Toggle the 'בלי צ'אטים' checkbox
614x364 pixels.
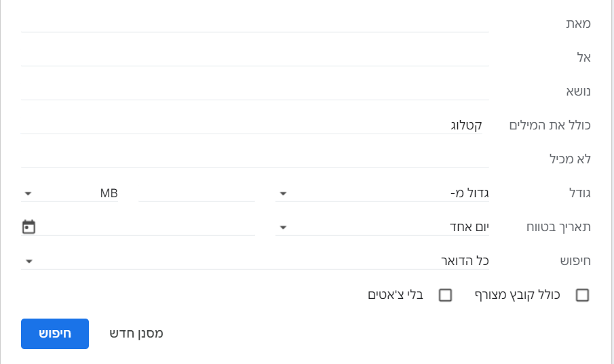point(446,295)
